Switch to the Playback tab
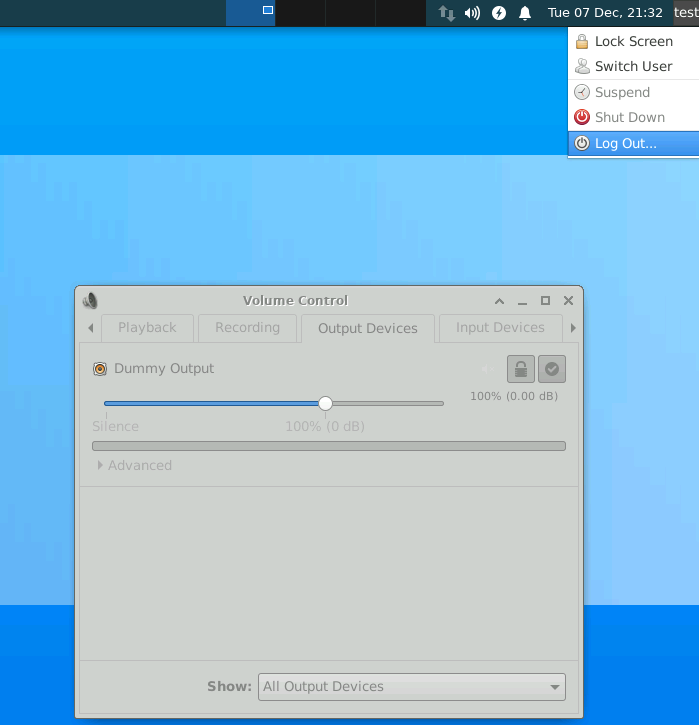Viewport: 699px width, 725px height. (147, 328)
